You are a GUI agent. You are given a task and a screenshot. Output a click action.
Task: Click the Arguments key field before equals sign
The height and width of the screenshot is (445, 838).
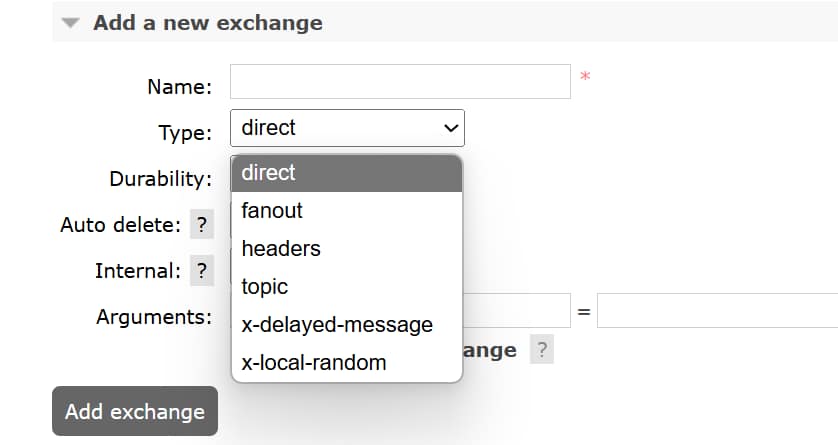(x=516, y=311)
